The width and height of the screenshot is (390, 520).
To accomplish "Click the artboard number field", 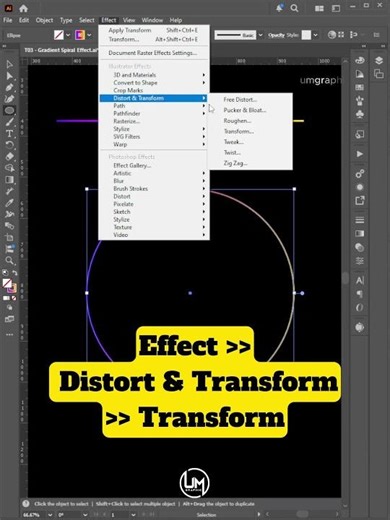I will [120, 515].
